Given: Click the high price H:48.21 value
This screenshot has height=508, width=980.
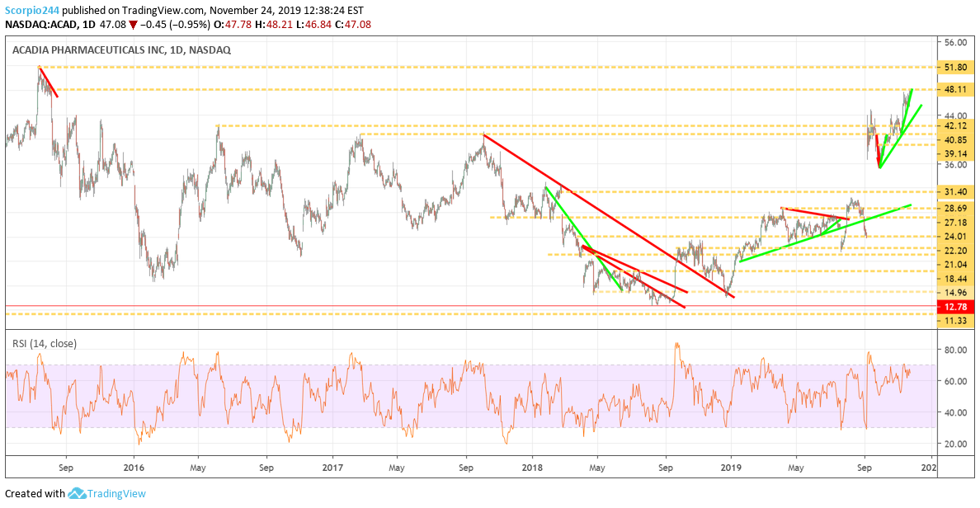Looking at the screenshot, I should [x=274, y=25].
